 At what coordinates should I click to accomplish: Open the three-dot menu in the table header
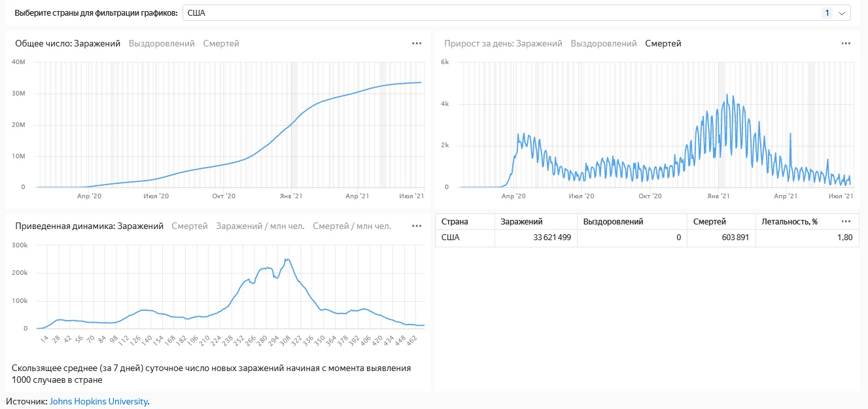pyautogui.click(x=846, y=221)
